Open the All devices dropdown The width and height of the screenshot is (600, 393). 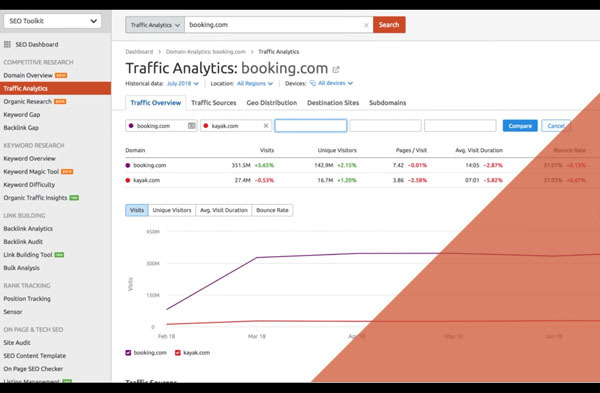pos(335,83)
